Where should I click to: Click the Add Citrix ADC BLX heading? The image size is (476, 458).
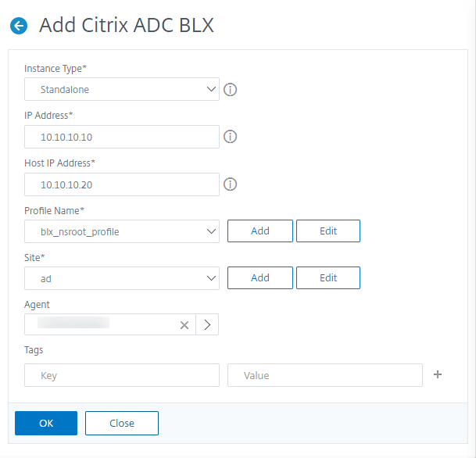coord(127,25)
